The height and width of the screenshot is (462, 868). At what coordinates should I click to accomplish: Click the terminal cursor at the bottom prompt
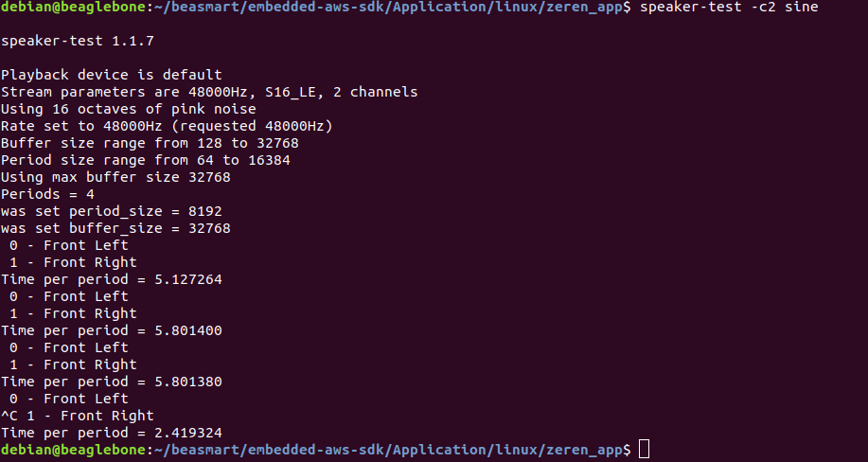(x=645, y=449)
